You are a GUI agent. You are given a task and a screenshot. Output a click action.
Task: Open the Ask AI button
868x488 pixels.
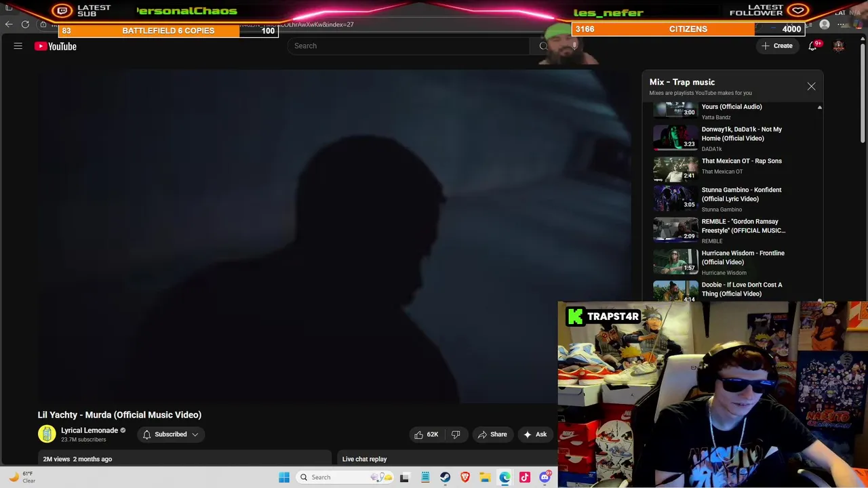coord(535,434)
